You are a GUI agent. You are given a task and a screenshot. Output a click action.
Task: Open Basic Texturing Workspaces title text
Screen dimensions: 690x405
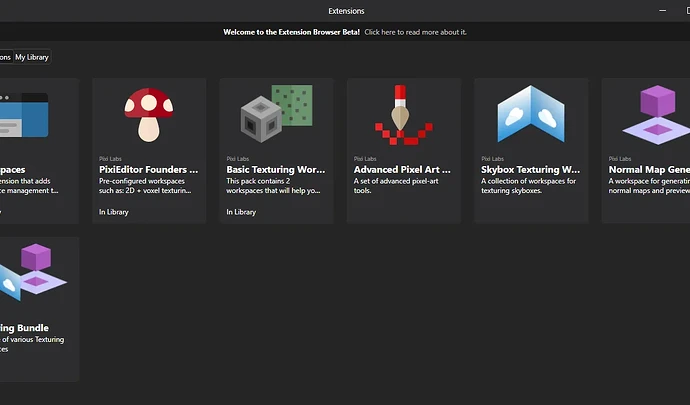pos(276,170)
